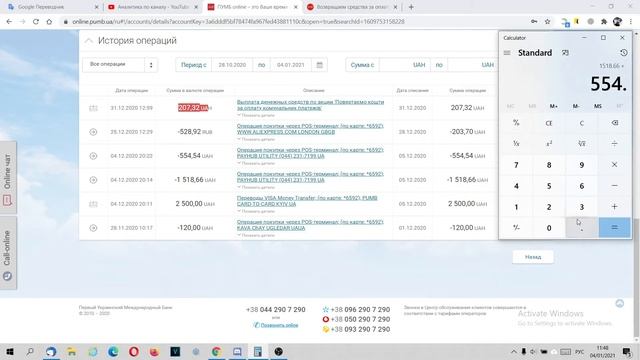This screenshot has width=640, height=360.
Task: Open Windows taskbar search
Action: coord(30,351)
